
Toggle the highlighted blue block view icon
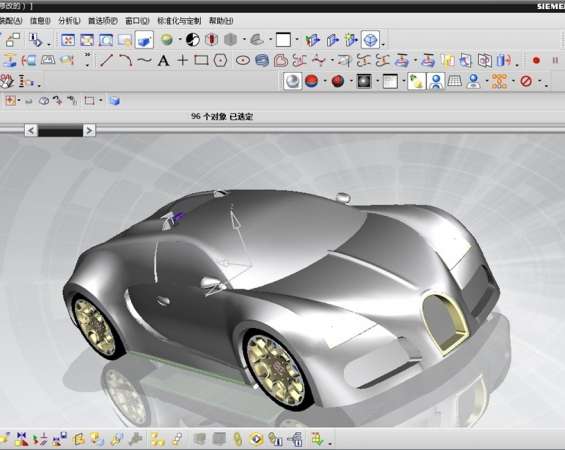pyautogui.click(x=144, y=40)
